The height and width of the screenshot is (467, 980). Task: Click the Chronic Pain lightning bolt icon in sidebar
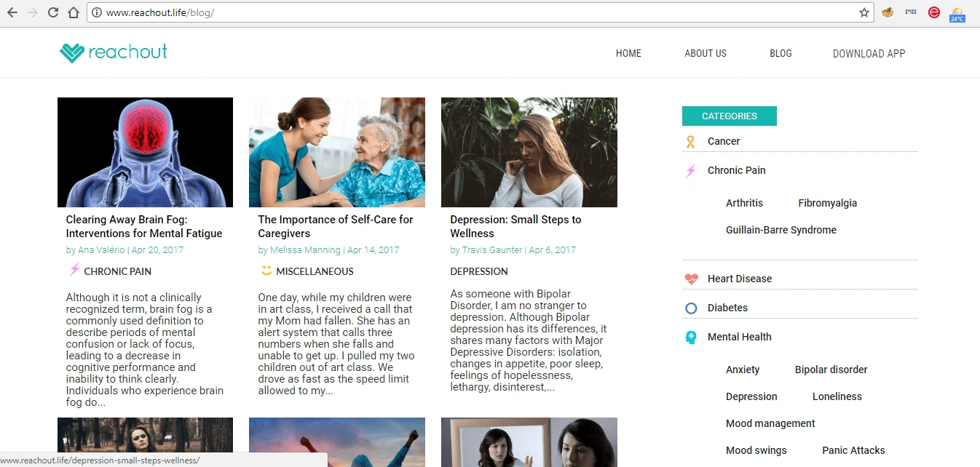coord(690,170)
